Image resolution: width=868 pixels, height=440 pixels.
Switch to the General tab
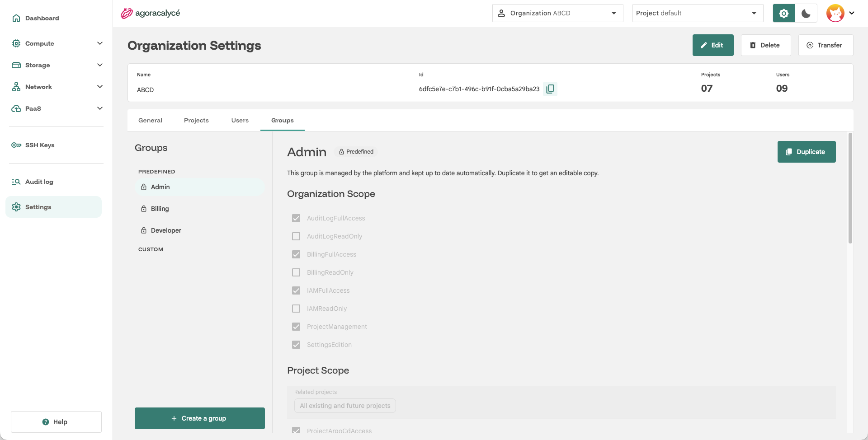[x=150, y=120]
